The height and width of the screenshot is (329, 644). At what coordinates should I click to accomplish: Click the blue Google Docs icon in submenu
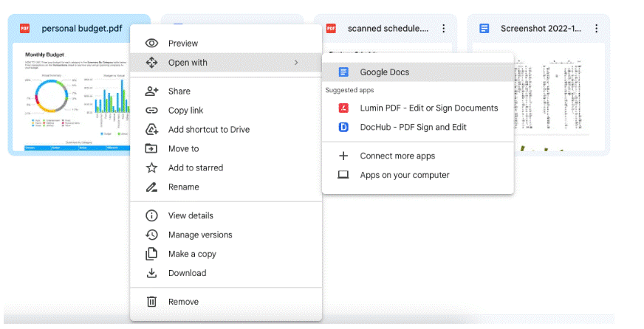pyautogui.click(x=343, y=72)
